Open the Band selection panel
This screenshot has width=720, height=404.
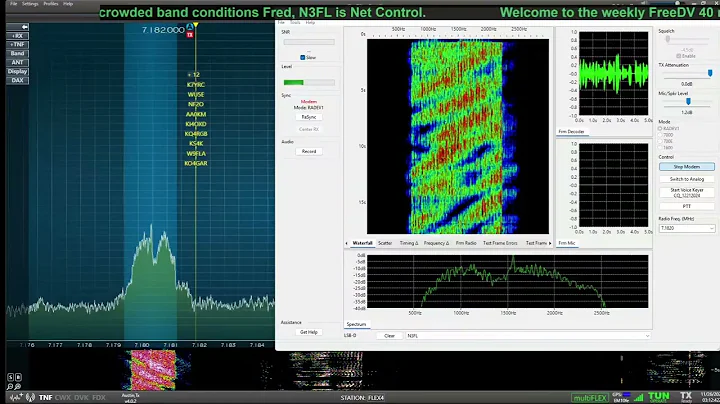click(17, 54)
